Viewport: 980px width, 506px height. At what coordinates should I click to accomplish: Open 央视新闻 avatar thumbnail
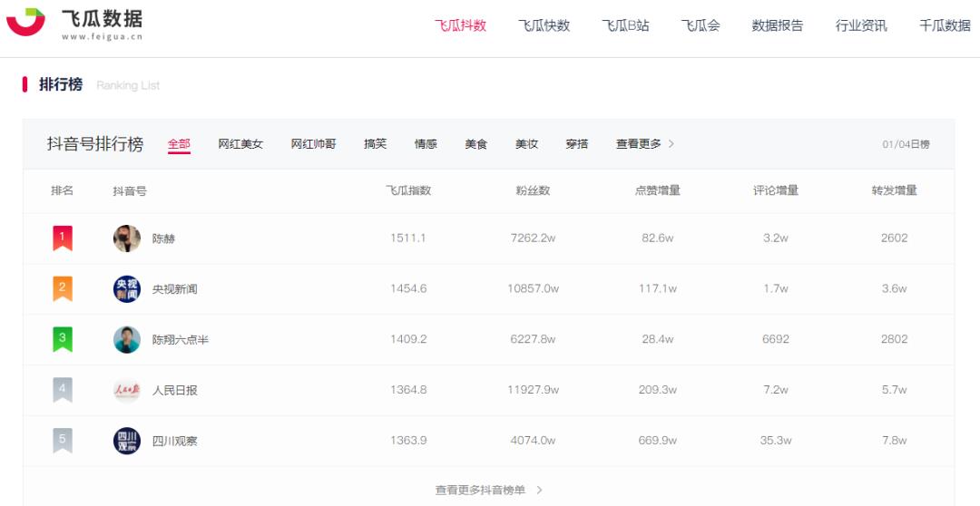click(127, 289)
